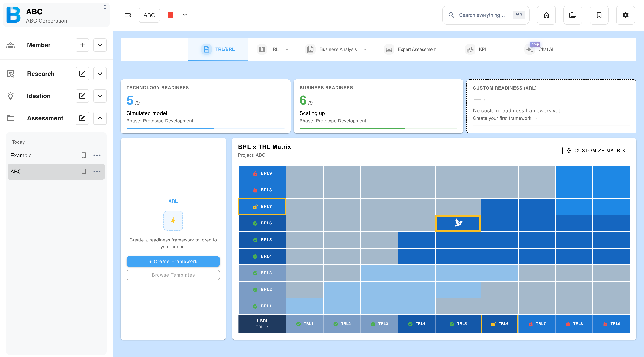
Task: Select checked BRL1 row header
Action: [x=262, y=306]
